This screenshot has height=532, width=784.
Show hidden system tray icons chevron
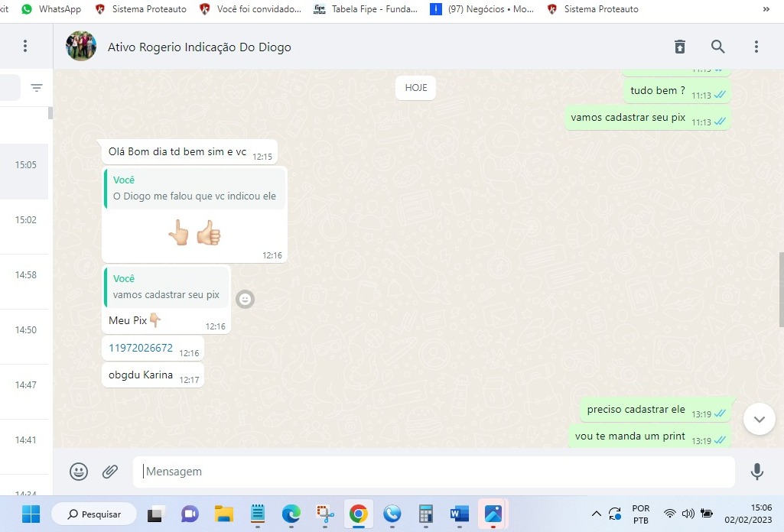(597, 514)
